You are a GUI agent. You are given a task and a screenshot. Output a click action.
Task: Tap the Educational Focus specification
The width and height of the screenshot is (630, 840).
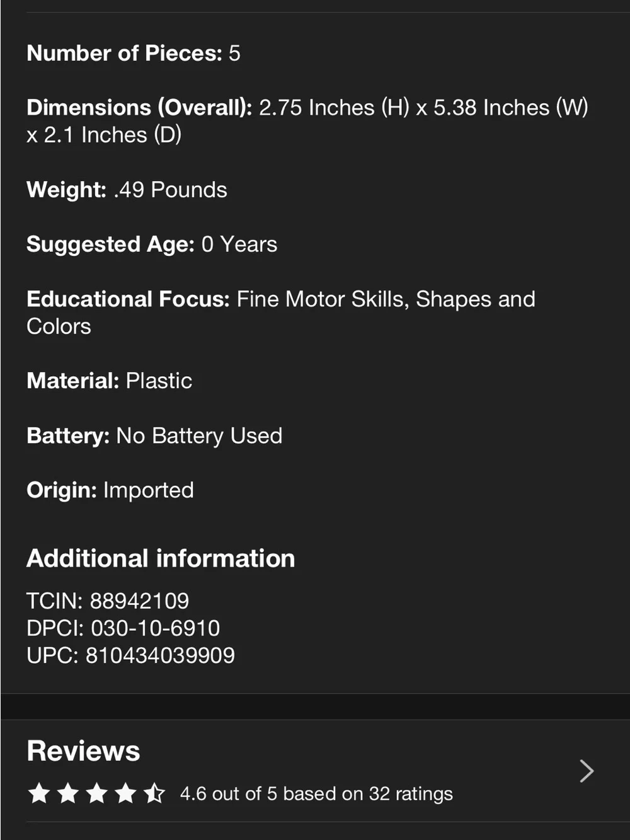point(281,313)
